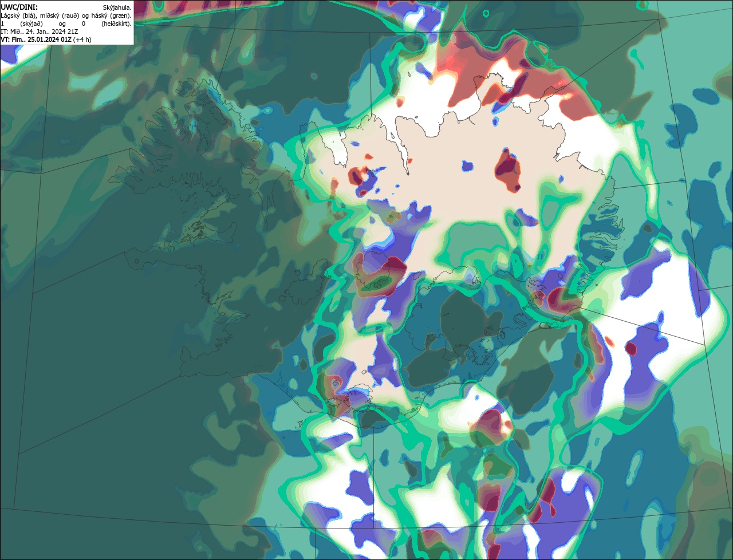Click the "VT: Fim.. 25.01.2024 01Z" valid time
733x560 pixels.
point(36,40)
